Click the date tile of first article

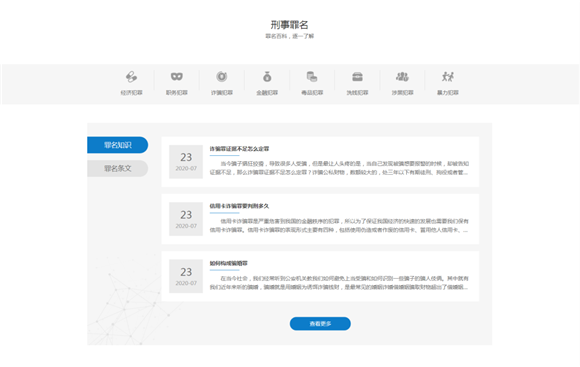[x=186, y=162]
